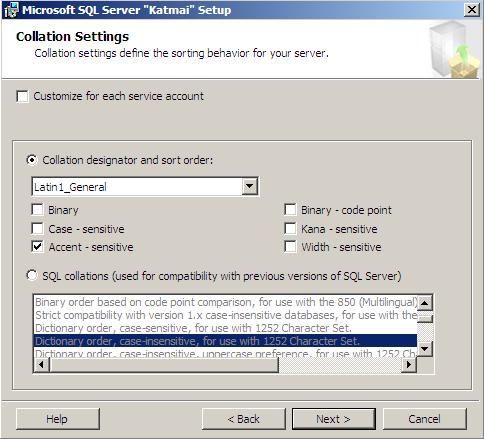Go to previous page with < Back
The height and width of the screenshot is (439, 484).
pos(244,419)
